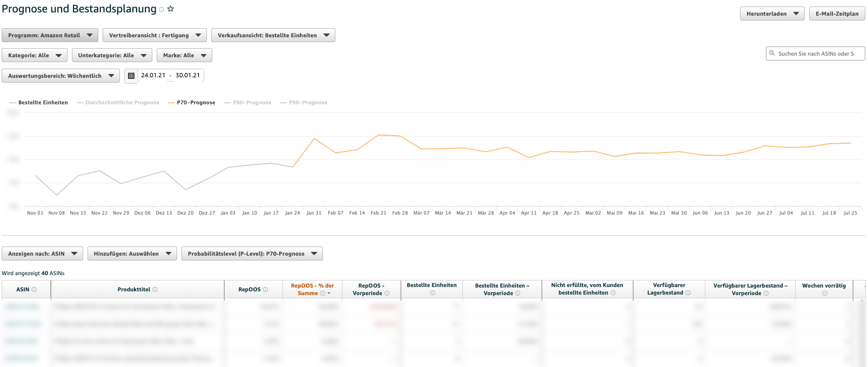Expand the Auswertungsbereich: Wöchentlich dropdown
This screenshot has height=367, width=868.
coord(60,76)
